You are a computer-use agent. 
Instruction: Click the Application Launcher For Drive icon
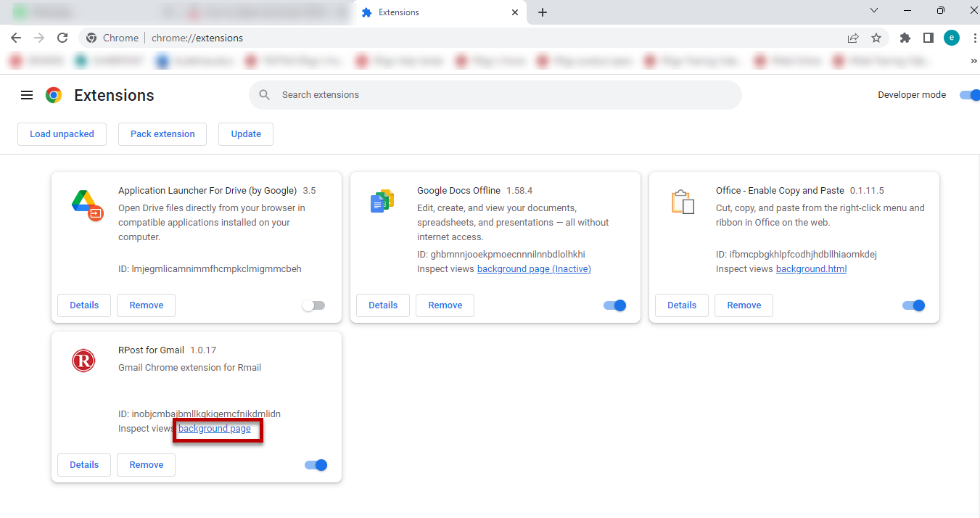88,205
